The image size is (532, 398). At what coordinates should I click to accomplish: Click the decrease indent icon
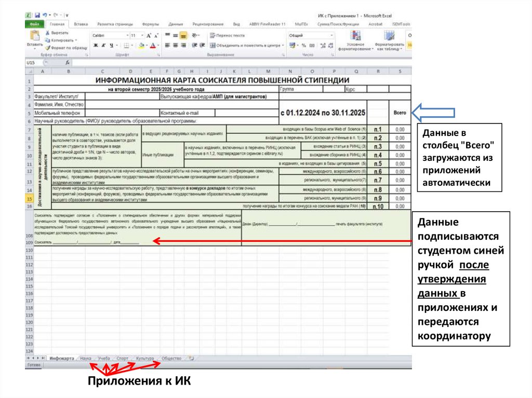click(194, 46)
